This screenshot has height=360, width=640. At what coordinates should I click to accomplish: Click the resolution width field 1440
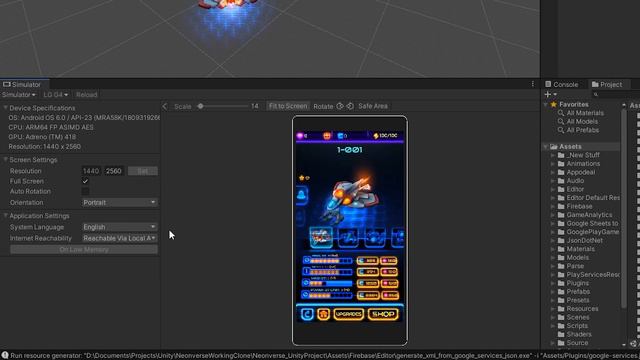(92, 171)
